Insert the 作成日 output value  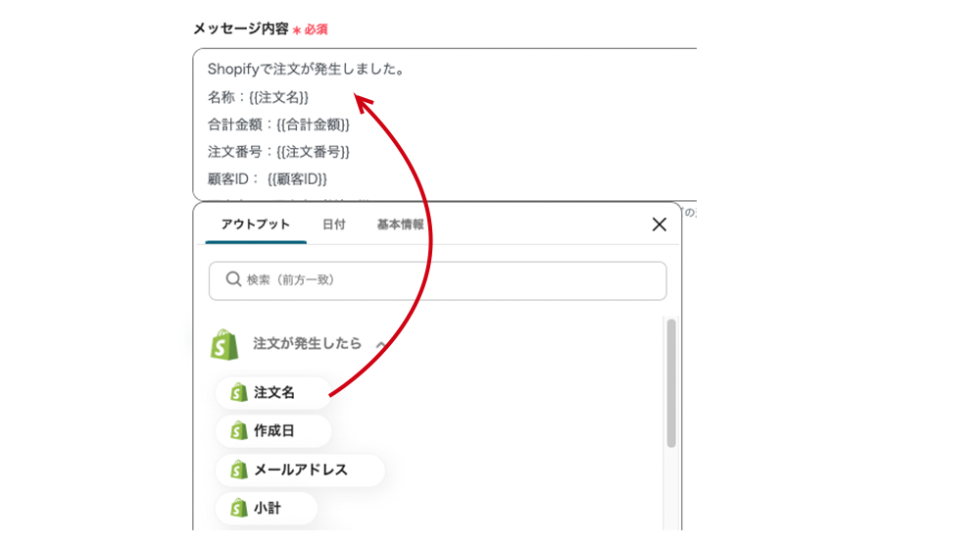[x=273, y=430]
